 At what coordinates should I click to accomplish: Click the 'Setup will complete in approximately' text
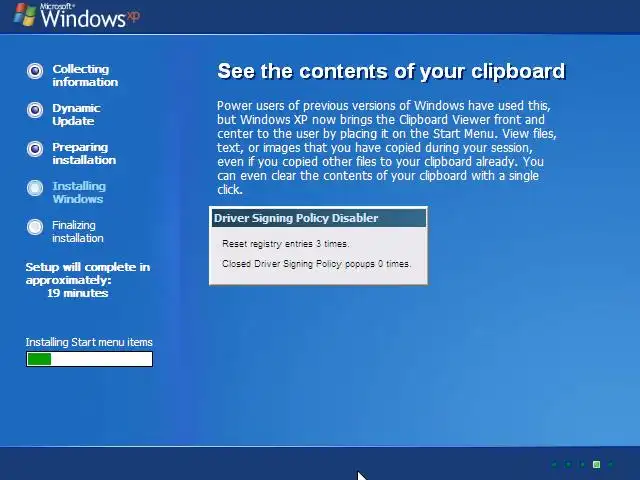click(88, 273)
